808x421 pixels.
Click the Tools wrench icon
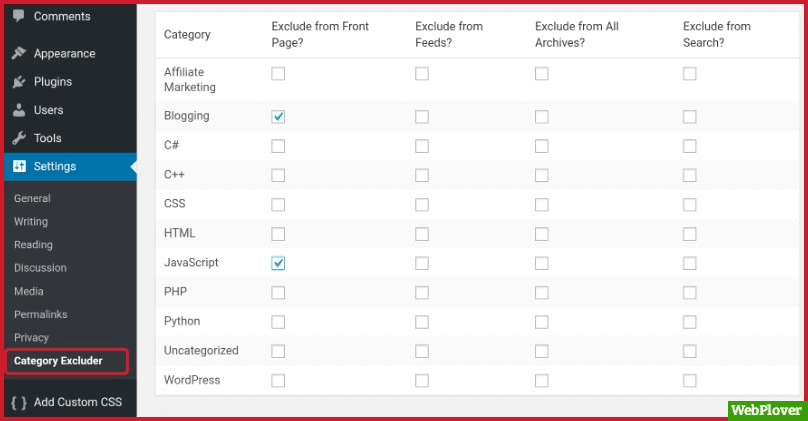[x=19, y=138]
